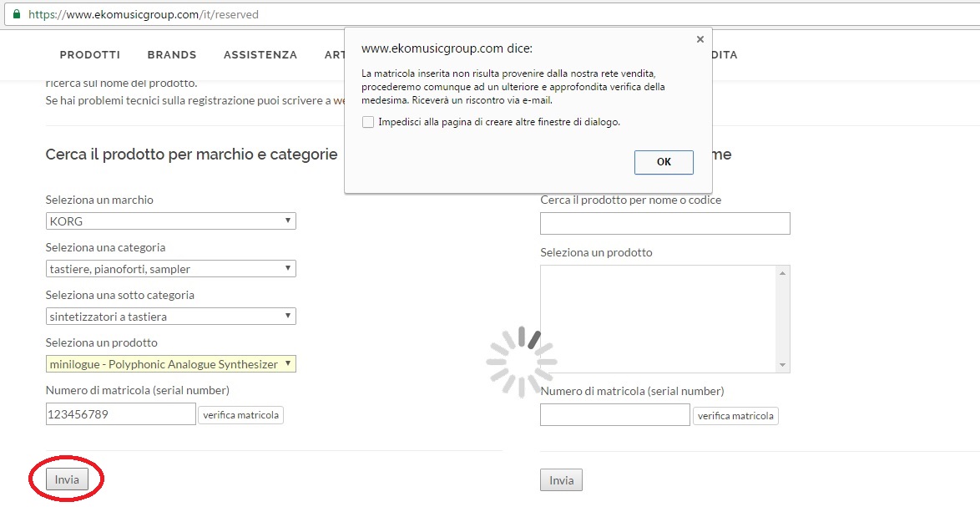This screenshot has width=980, height=507.
Task: Open the ASSISTENZA menu
Action: pos(260,55)
